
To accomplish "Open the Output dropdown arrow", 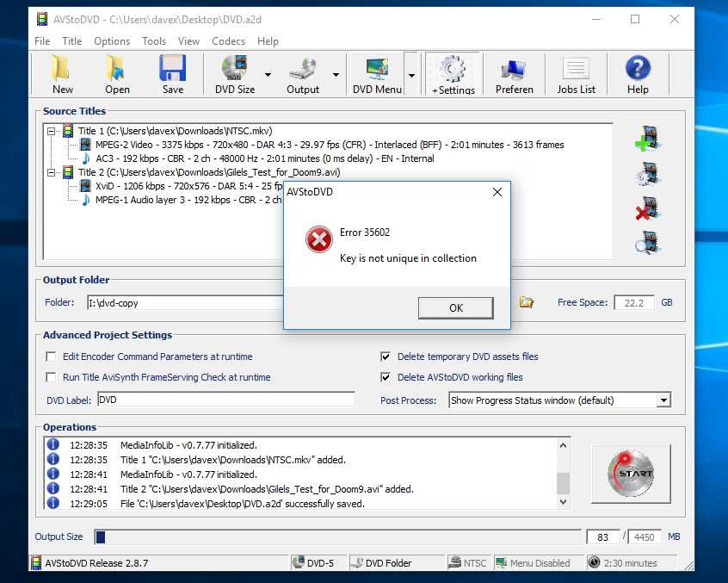I will pyautogui.click(x=336, y=75).
